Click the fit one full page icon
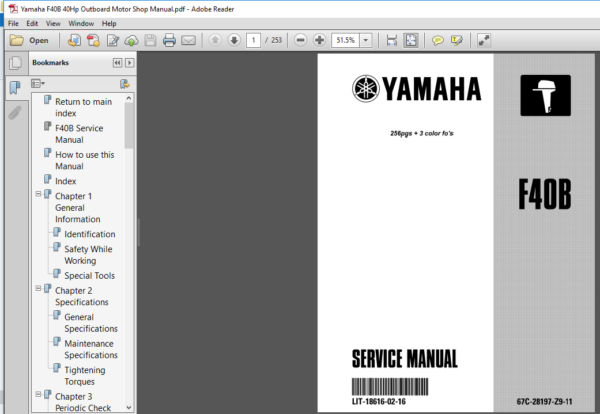The width and height of the screenshot is (600, 414). tap(411, 40)
